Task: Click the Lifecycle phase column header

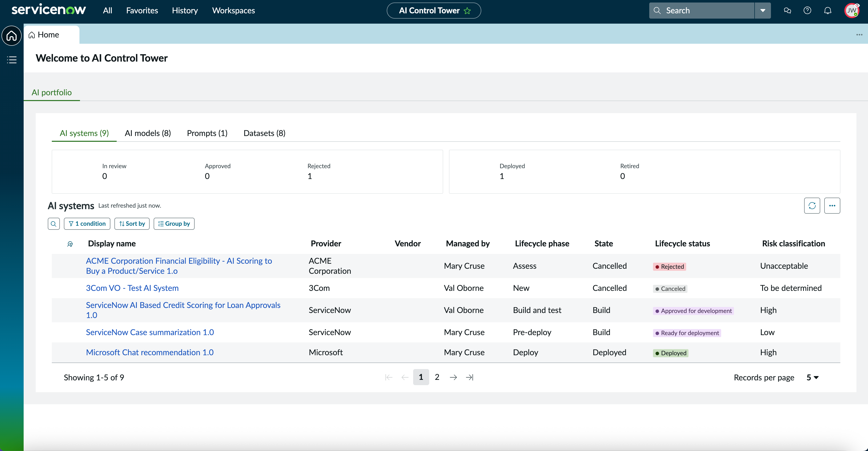Action: point(542,244)
